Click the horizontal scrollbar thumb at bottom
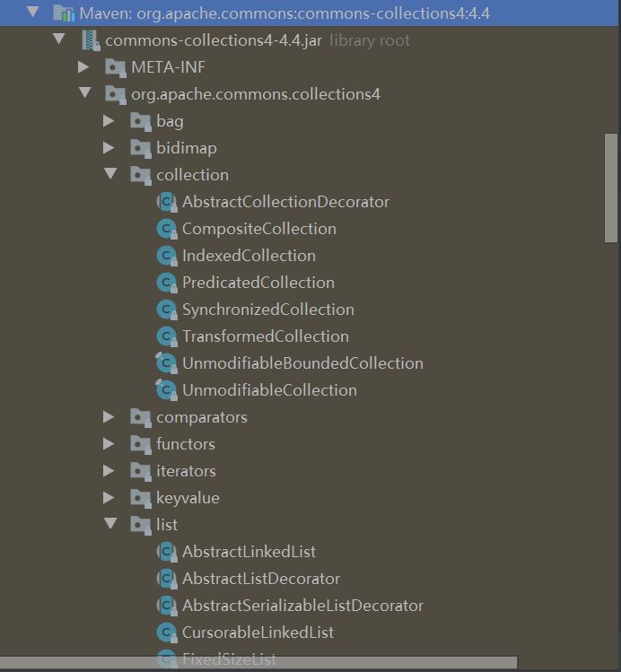 coord(258,662)
